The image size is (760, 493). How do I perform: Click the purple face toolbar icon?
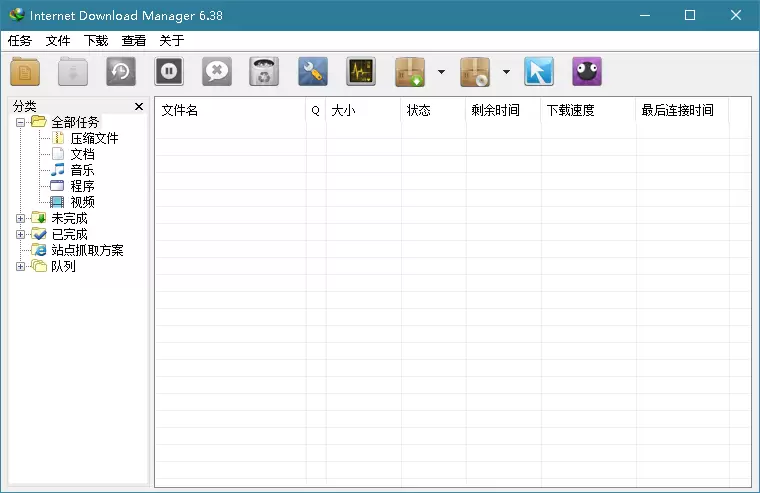click(x=586, y=72)
